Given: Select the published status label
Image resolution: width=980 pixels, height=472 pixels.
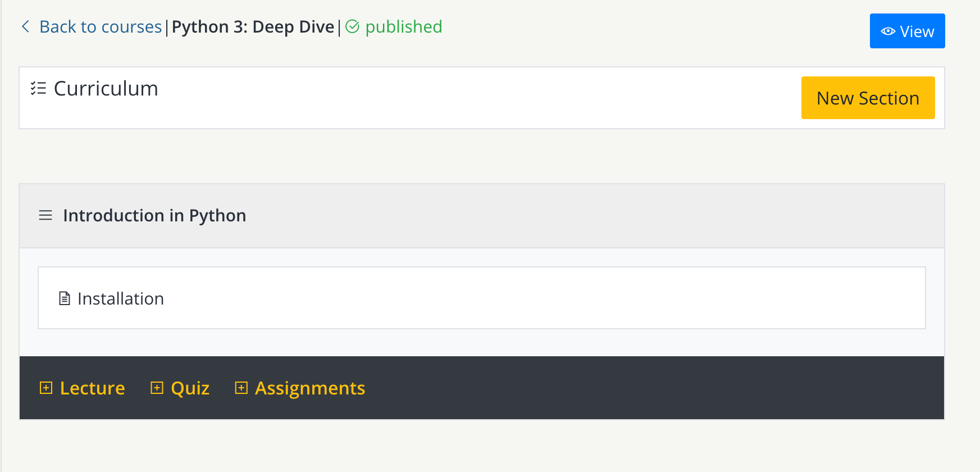Looking at the screenshot, I should 403,27.
